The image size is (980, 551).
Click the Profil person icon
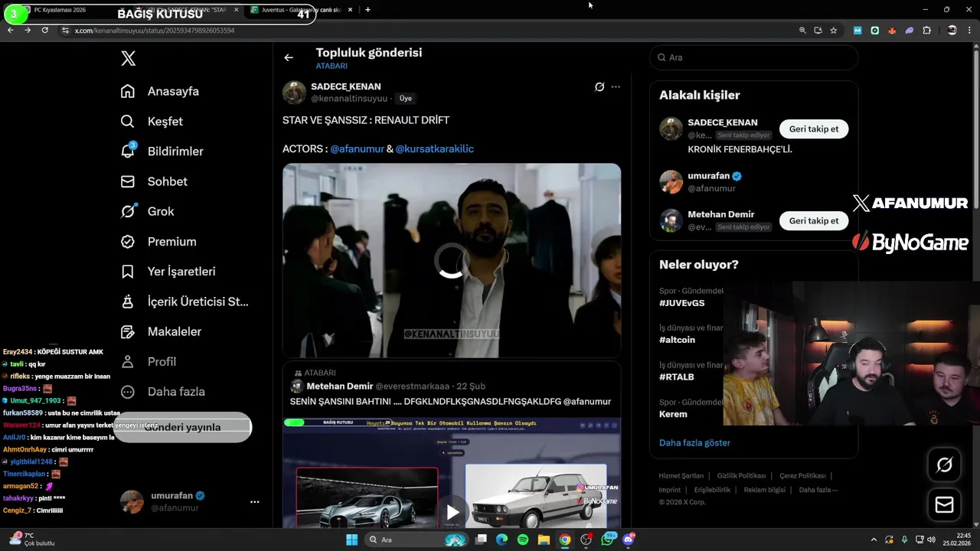click(128, 361)
